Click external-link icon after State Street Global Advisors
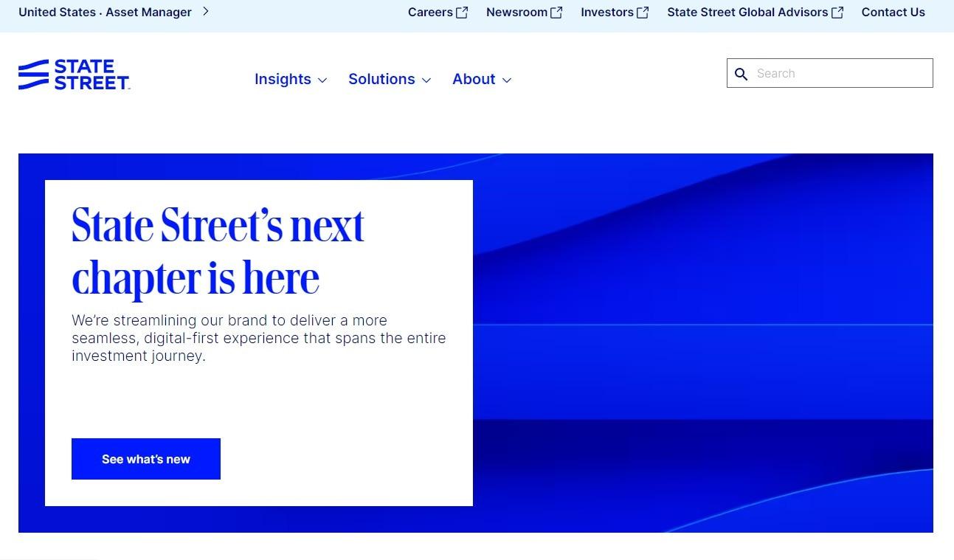The image size is (954, 560). [837, 13]
